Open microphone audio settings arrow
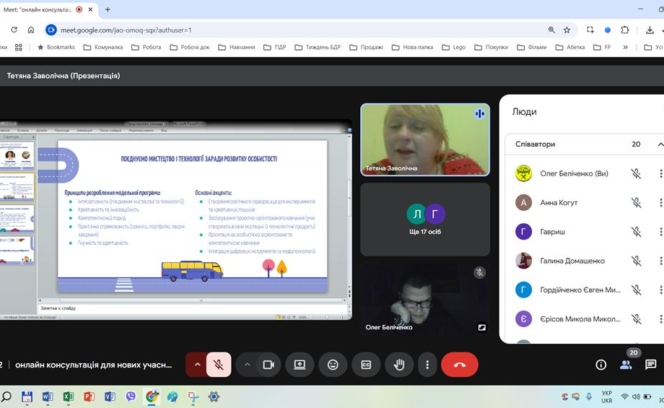The image size is (664, 408). click(197, 365)
